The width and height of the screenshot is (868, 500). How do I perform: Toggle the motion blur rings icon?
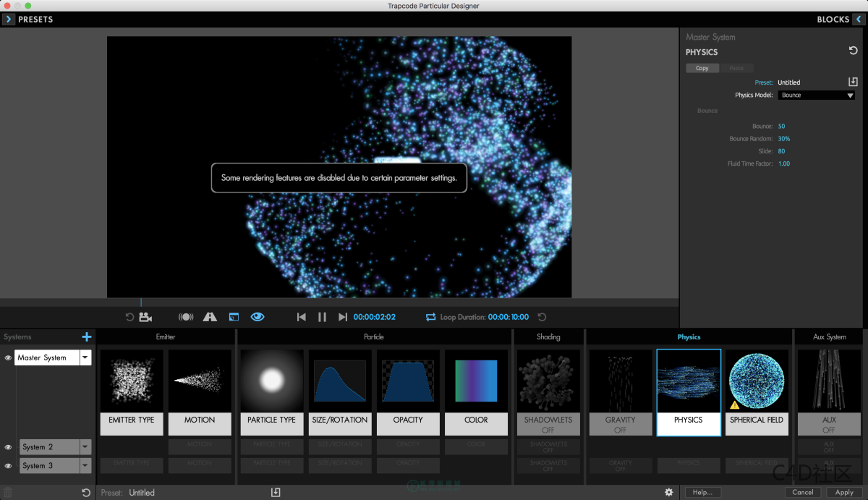click(x=185, y=316)
